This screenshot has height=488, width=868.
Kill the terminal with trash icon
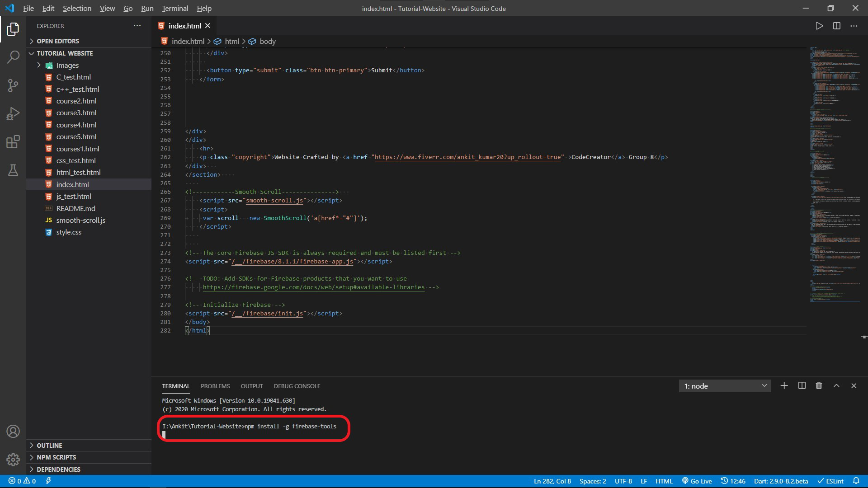819,386
